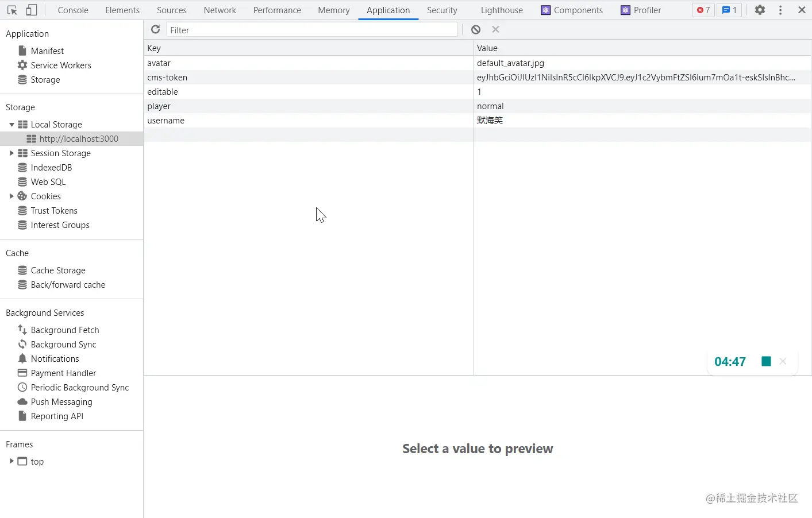Viewport: 812px width, 518px height.
Task: Open the React Profiler tab
Action: coord(641,10)
